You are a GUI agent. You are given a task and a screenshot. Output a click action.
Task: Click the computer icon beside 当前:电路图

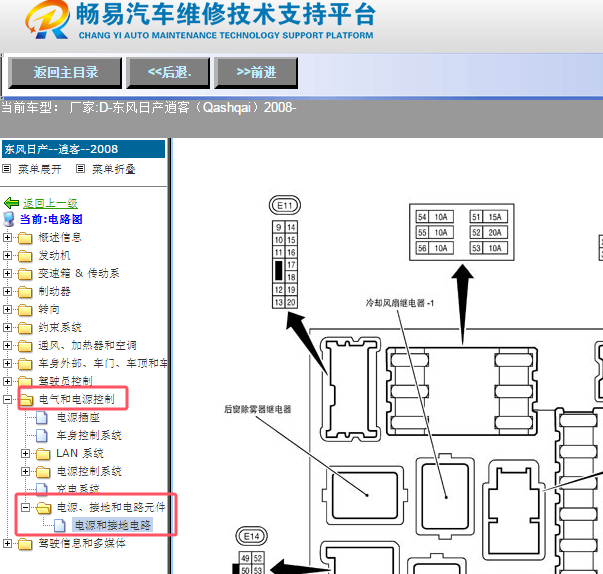coord(8,219)
